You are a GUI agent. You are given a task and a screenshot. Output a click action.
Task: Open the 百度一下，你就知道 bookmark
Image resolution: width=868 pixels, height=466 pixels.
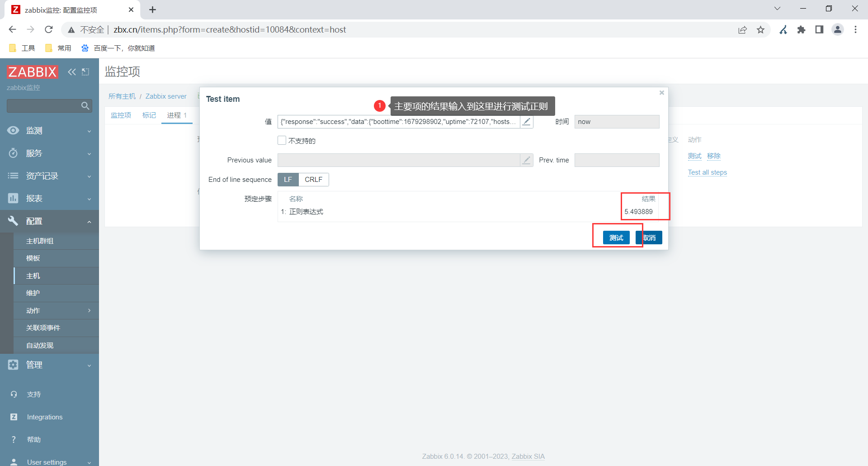coord(118,48)
